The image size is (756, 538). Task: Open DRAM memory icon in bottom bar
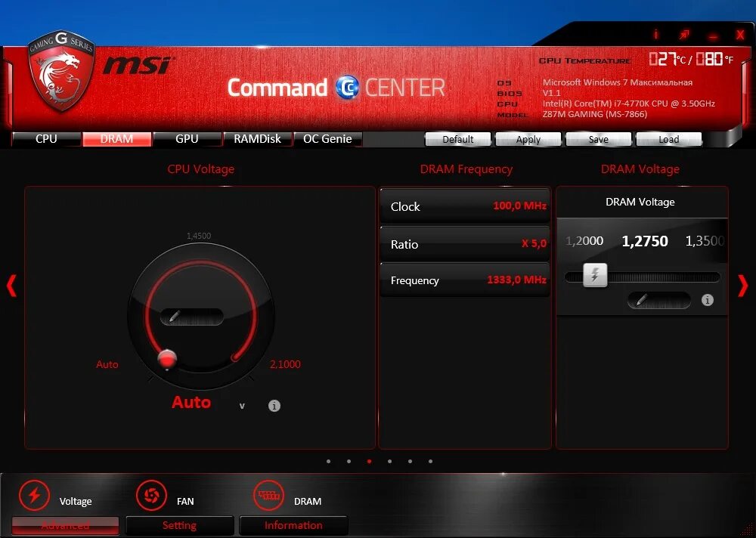(x=268, y=495)
